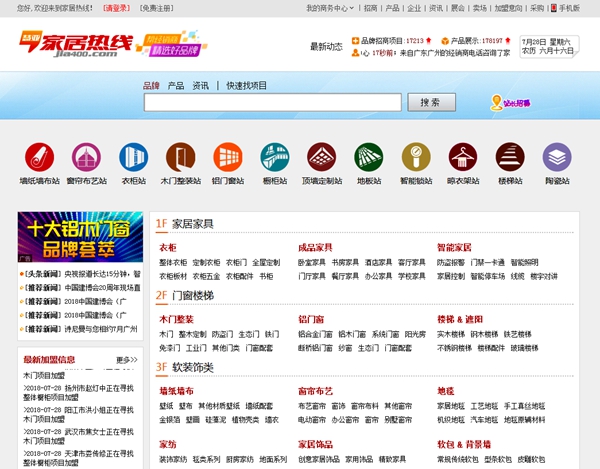This screenshot has width=600, height=469.
Task: Click the 创意家居饰品 link
Action: tap(319, 459)
